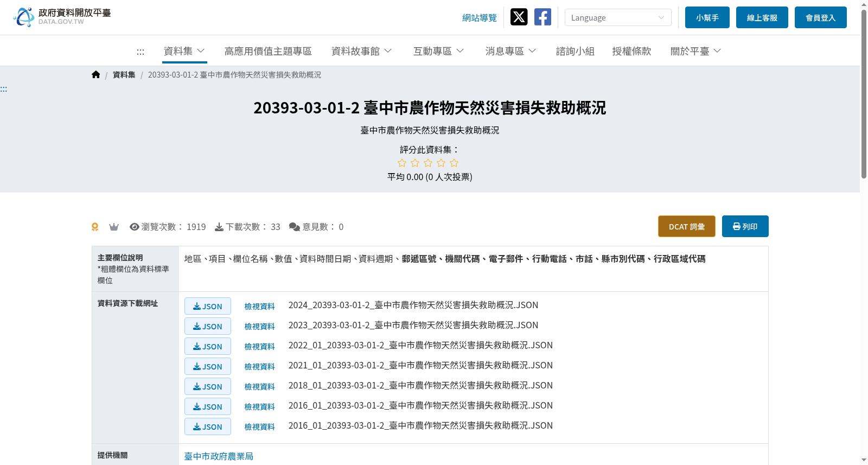868x465 pixels.
Task: View data for the 2021_01 file via 檢視資料
Action: click(259, 367)
